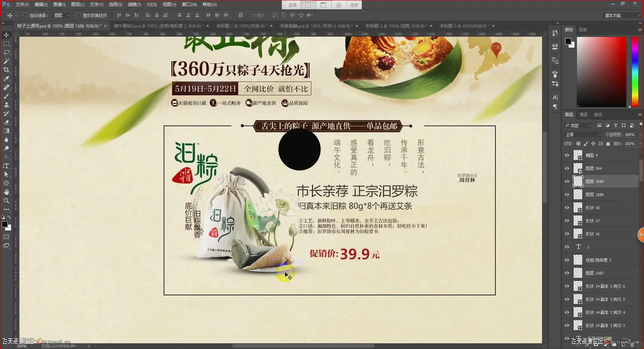The image size is (644, 349).
Task: Open the Character panel icon
Action: [x=555, y=97]
